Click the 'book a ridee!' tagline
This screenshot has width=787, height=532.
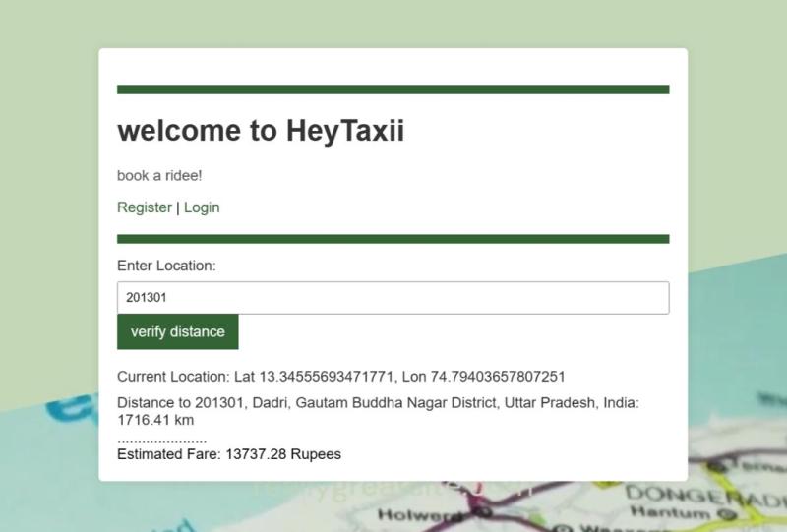point(159,176)
